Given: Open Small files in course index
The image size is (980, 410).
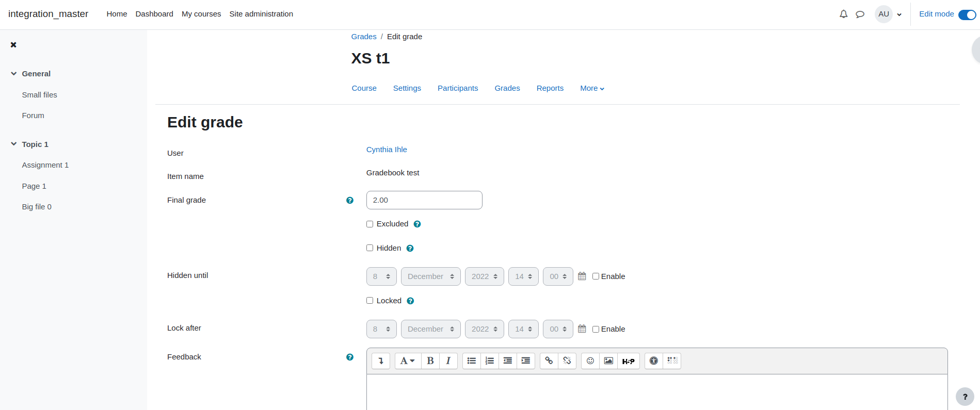Looking at the screenshot, I should [x=40, y=95].
